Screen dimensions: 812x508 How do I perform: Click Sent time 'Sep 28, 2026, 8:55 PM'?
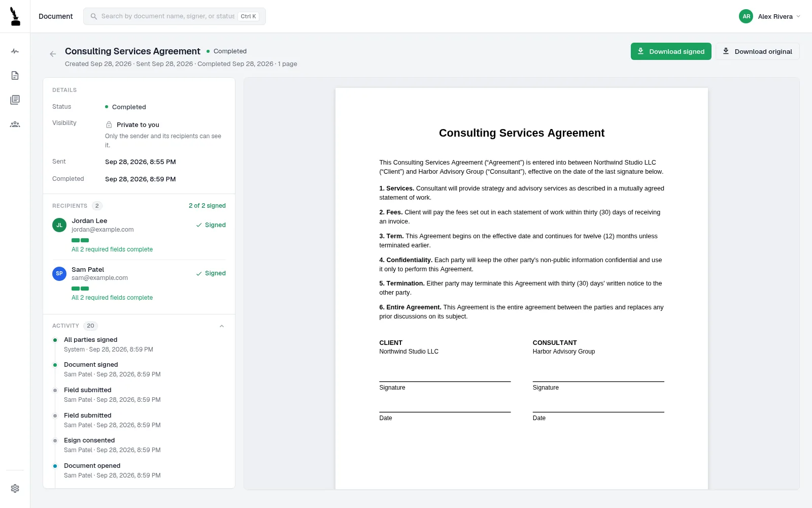141,162
